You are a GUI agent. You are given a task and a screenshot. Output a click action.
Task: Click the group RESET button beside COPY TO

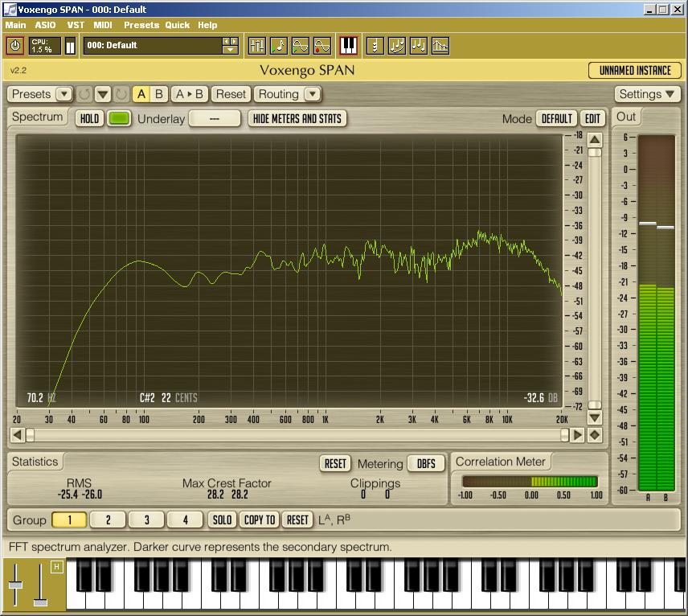297,519
